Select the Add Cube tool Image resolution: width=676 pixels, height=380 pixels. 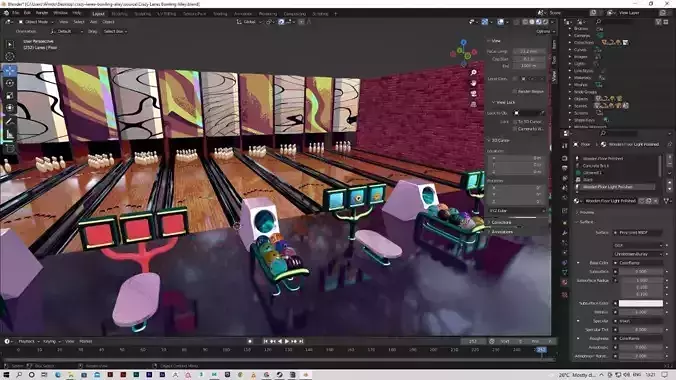click(x=9, y=149)
